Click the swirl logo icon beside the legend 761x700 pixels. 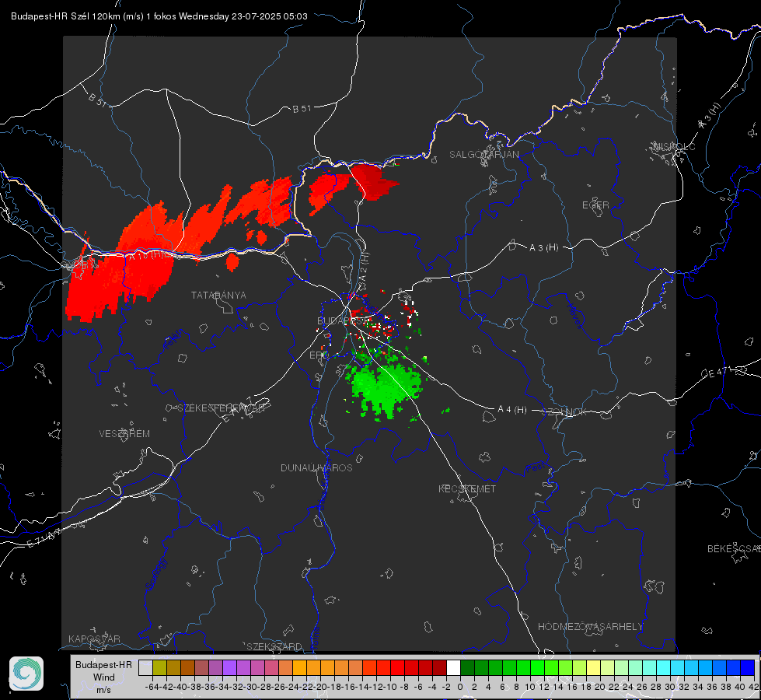(x=26, y=674)
